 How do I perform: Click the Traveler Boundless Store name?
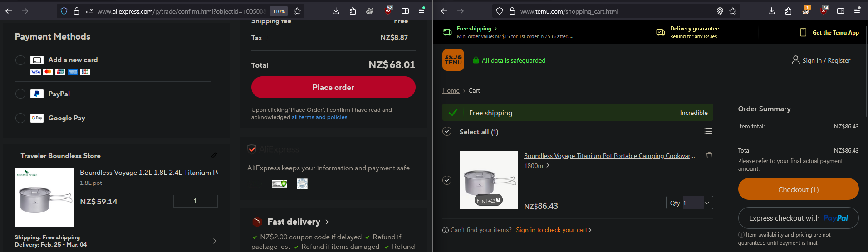(x=60, y=156)
